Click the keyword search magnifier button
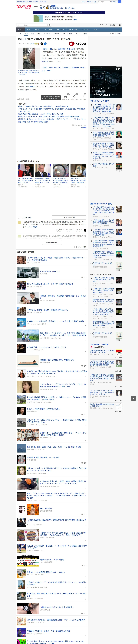This screenshot has width=138, height=644. (x=49, y=25)
